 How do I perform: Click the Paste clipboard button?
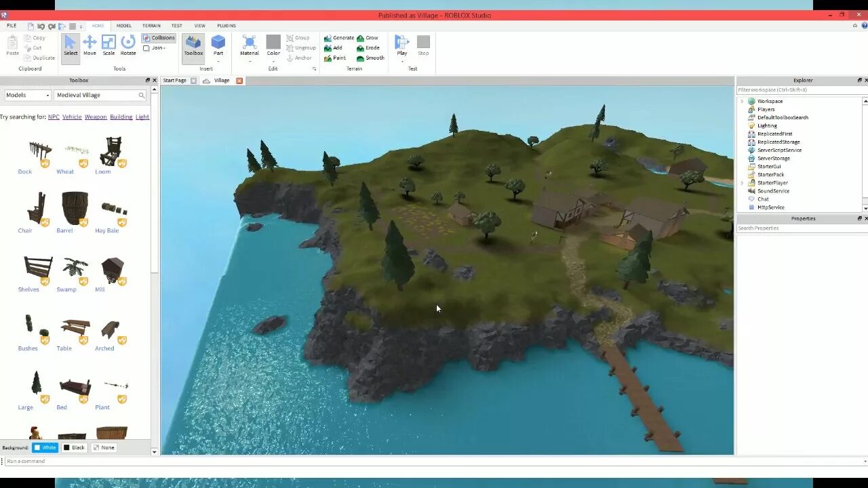[x=12, y=46]
